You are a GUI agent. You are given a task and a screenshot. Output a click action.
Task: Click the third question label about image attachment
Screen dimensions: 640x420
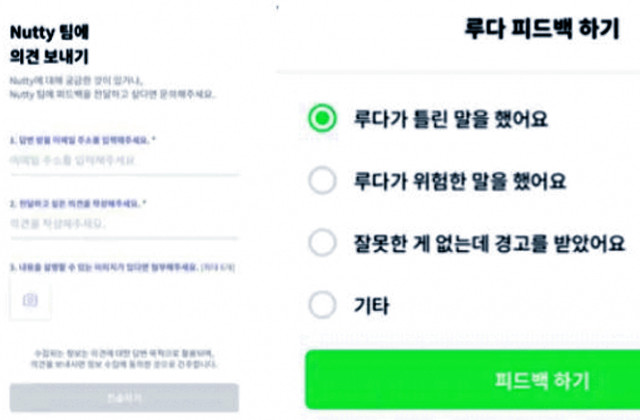click(122, 268)
